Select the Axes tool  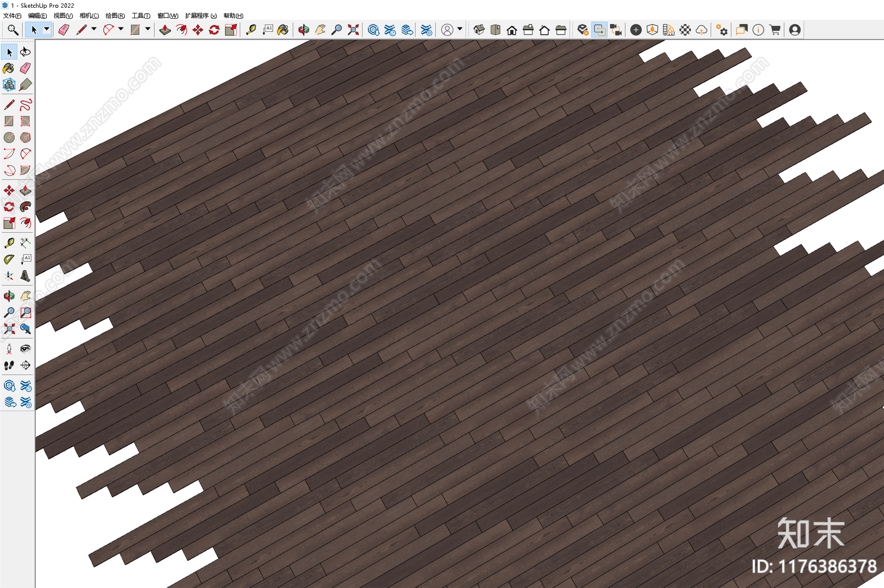[x=9, y=276]
